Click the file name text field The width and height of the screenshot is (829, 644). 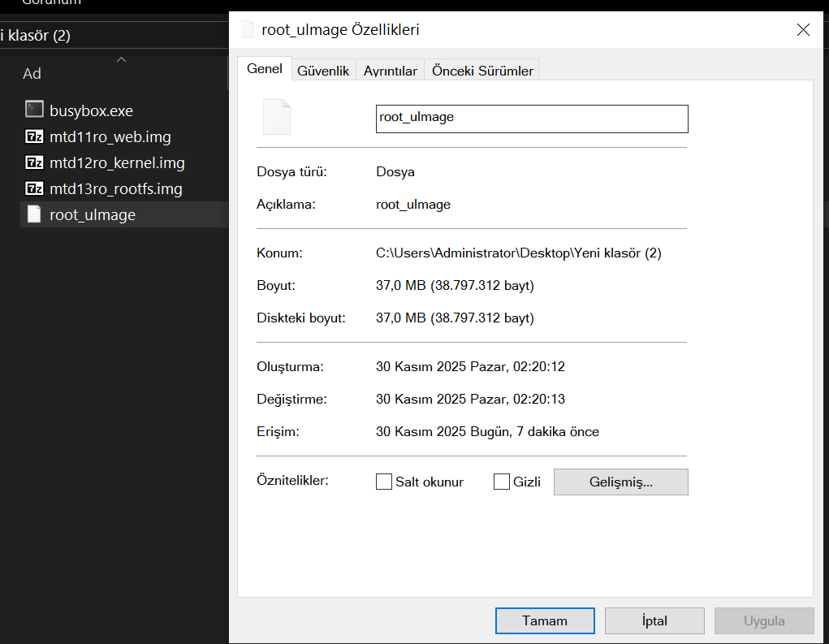532,118
